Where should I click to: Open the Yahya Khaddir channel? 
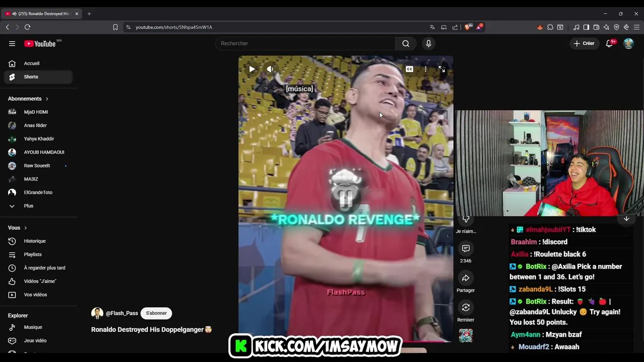click(38, 139)
